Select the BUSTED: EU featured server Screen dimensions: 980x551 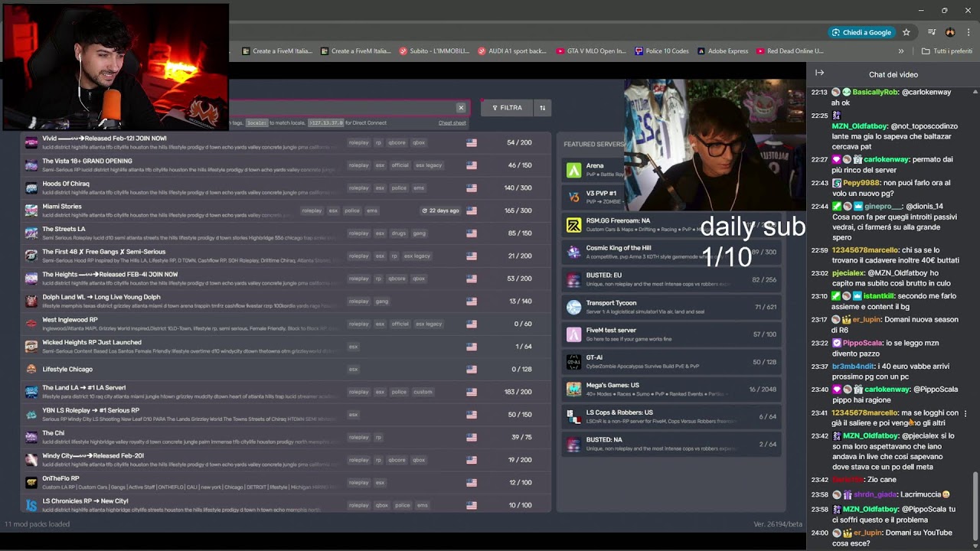671,280
